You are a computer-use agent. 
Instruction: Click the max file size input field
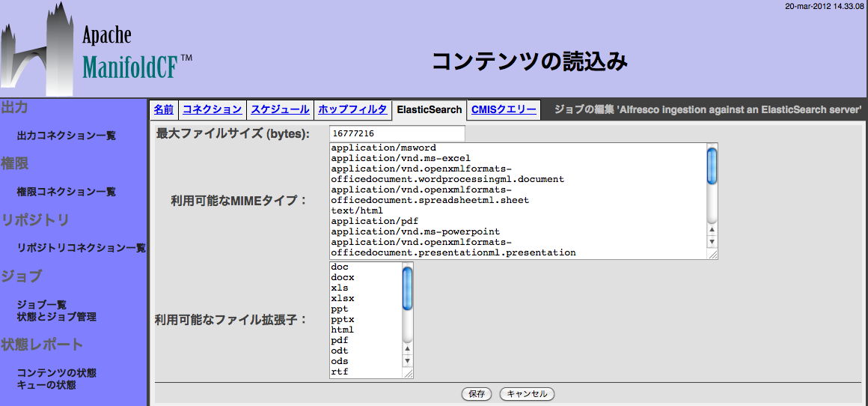point(397,133)
